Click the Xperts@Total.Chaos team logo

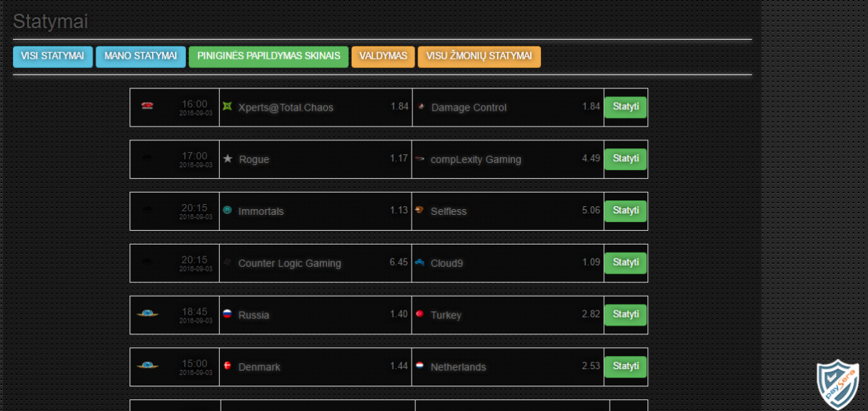(x=227, y=106)
